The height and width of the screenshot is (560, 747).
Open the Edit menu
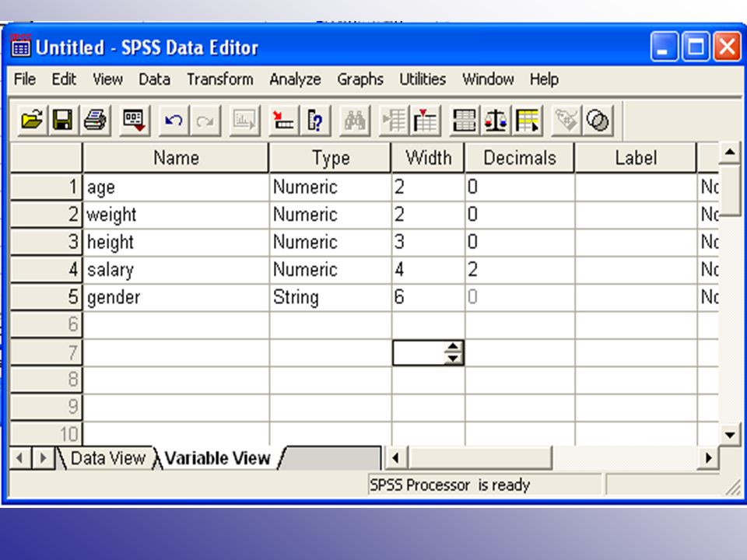tap(64, 79)
